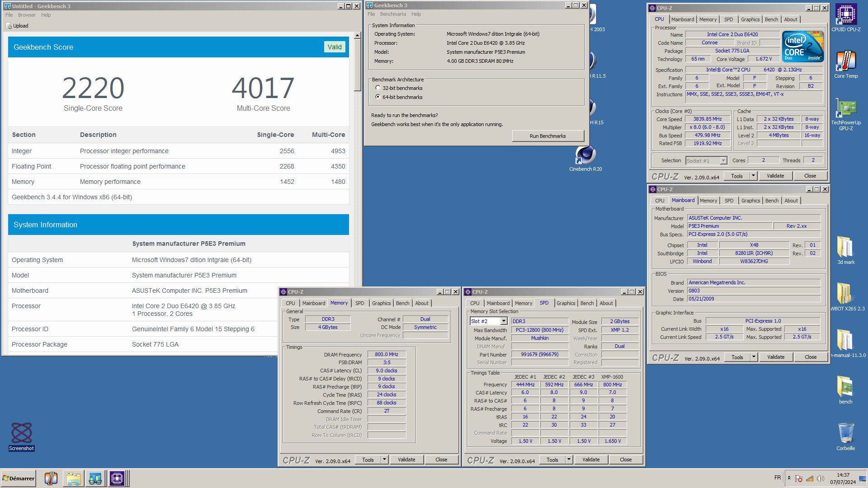Click the Core Speed 3839.85 MHz value
868x488 pixels.
click(x=708, y=119)
